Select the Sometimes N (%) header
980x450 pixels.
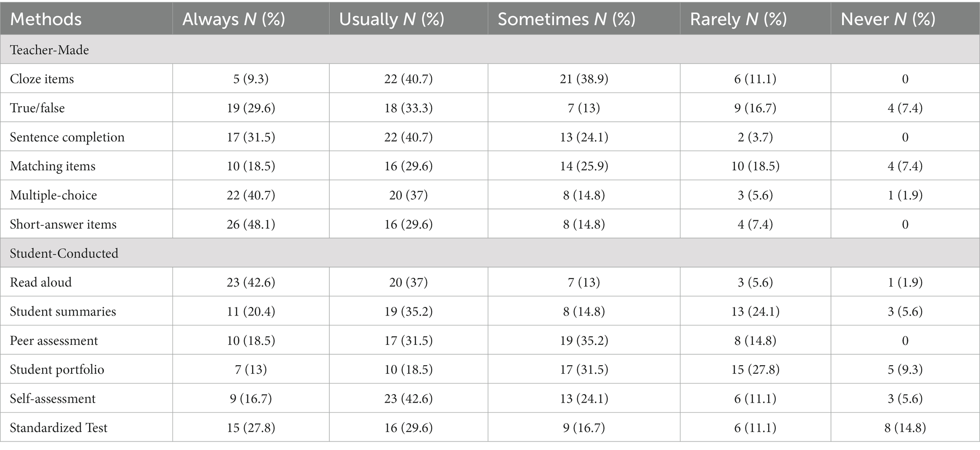click(566, 19)
